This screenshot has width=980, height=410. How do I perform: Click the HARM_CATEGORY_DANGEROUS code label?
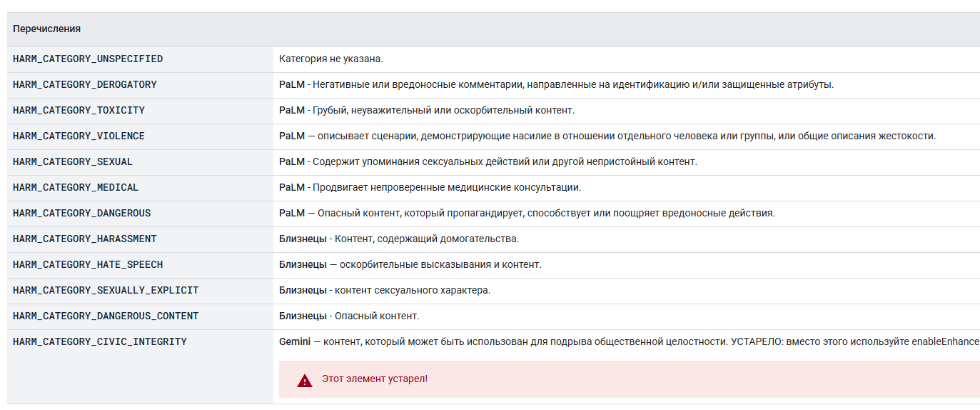[x=81, y=213]
